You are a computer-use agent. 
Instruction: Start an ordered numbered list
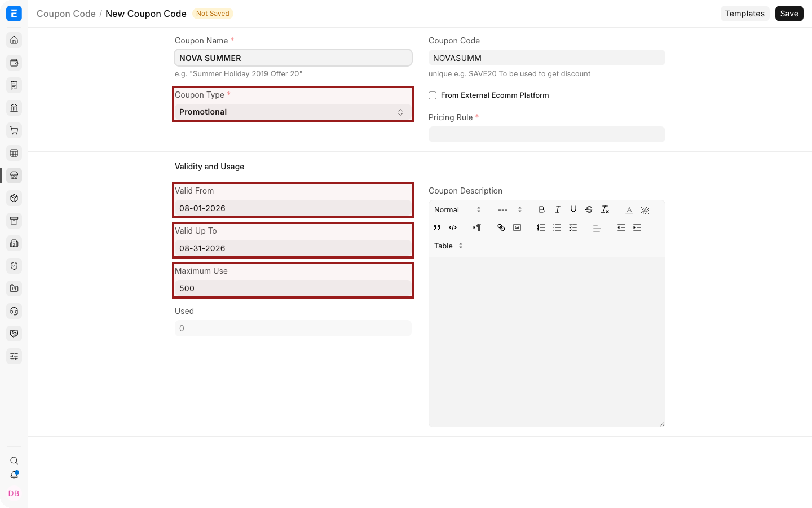541,227
